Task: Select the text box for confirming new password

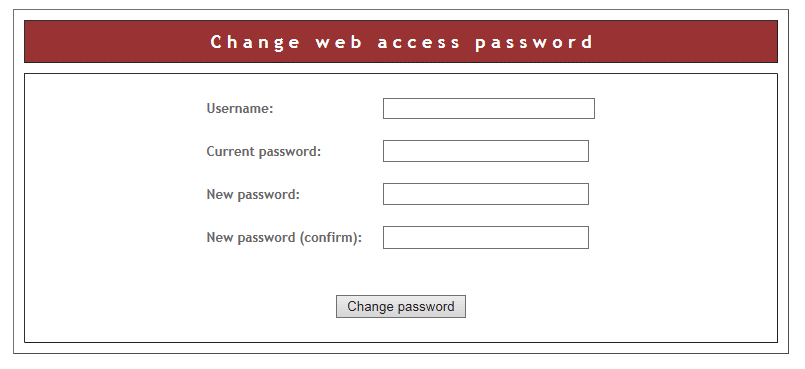Action: (486, 238)
